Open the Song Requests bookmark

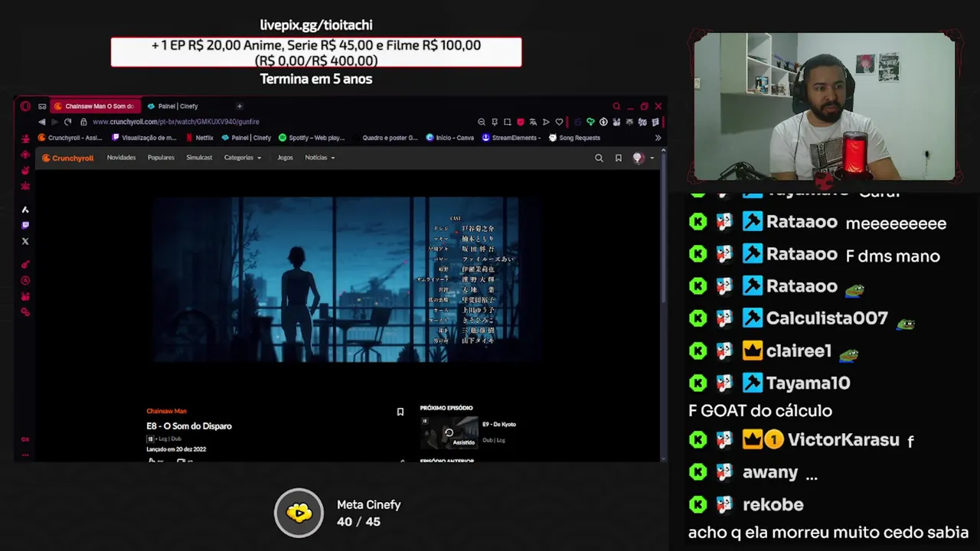[574, 138]
